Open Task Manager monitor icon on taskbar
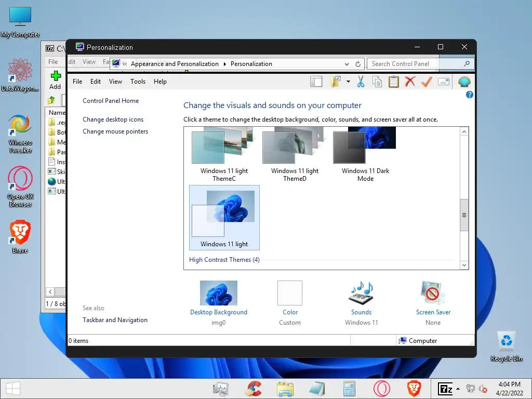This screenshot has width=532, height=399. point(220,389)
